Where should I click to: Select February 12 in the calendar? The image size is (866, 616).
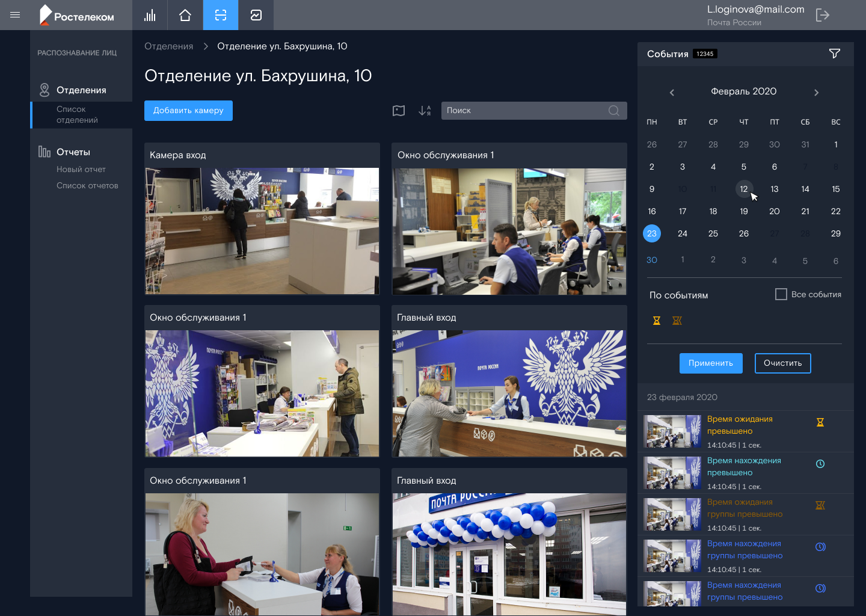pyautogui.click(x=744, y=189)
